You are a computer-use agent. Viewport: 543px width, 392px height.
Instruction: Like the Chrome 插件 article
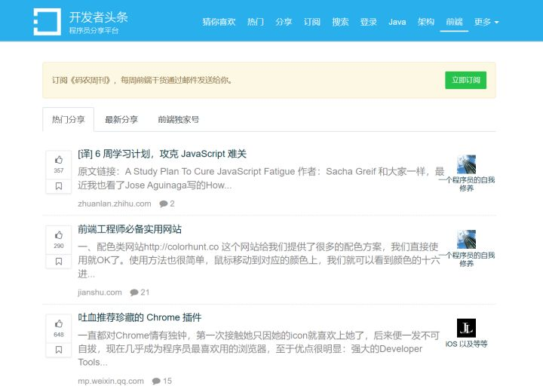click(x=59, y=324)
